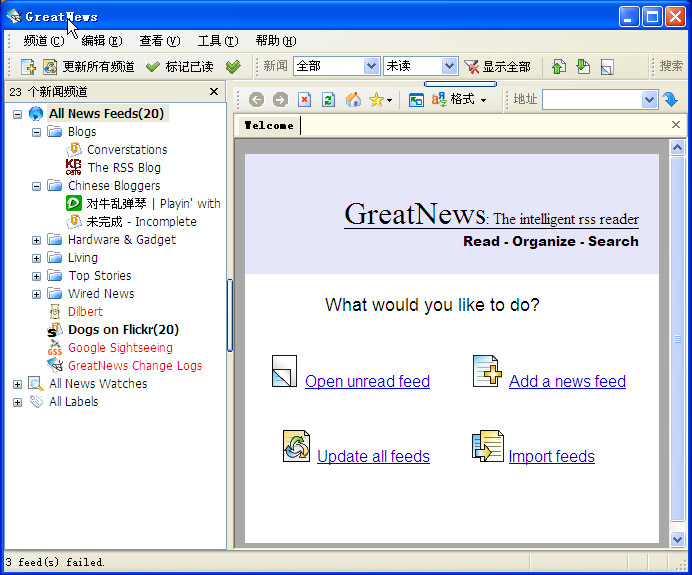Expand the Top Stories folder
Screen dimensions: 692x575
click(36, 276)
